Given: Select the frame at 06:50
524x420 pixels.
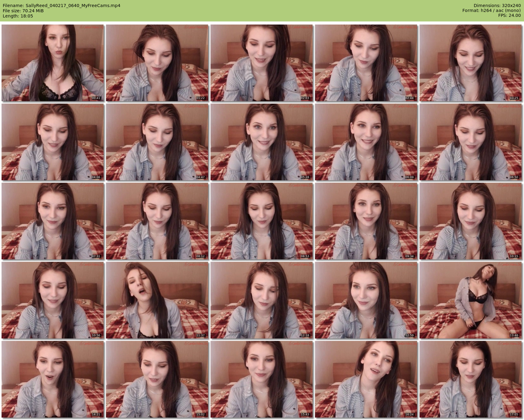Looking at the screenshot, I should [x=470, y=142].
